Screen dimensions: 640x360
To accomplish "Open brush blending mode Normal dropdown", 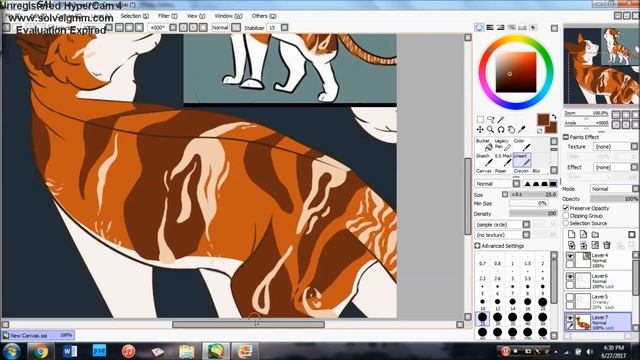I will pyautogui.click(x=497, y=184).
